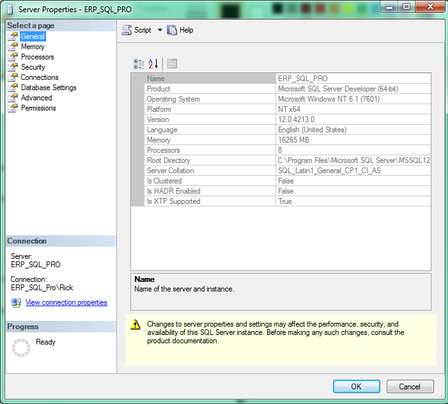Minimize the Server Properties window

[x=390, y=6]
